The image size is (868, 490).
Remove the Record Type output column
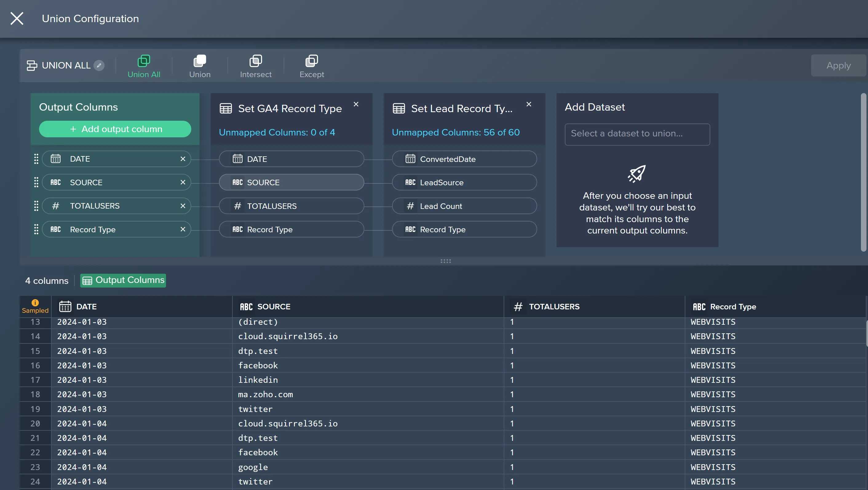pyautogui.click(x=183, y=229)
